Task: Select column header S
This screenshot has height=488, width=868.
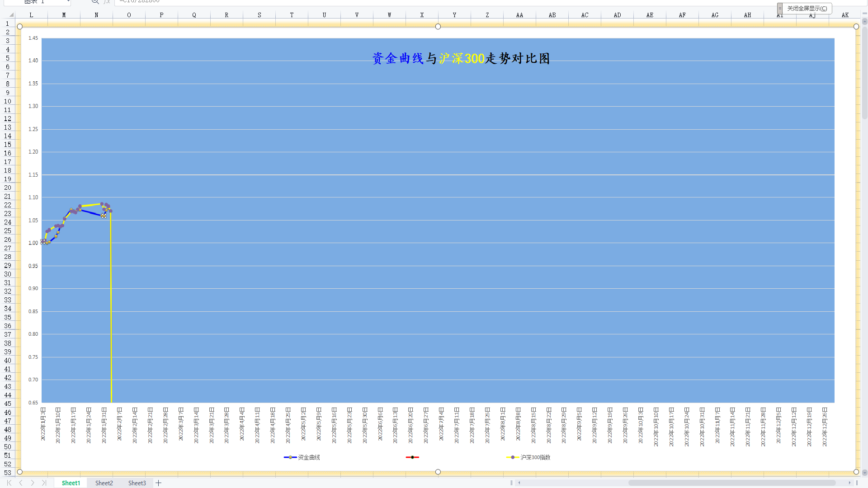Action: pos(259,15)
